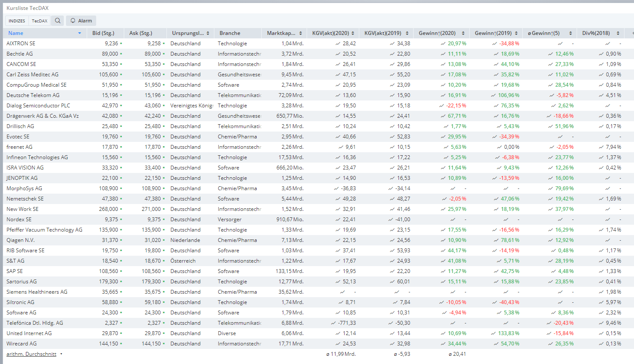
Task: Open chart icon beside Infineon Gewinn -6,38%
Action: (497, 157)
